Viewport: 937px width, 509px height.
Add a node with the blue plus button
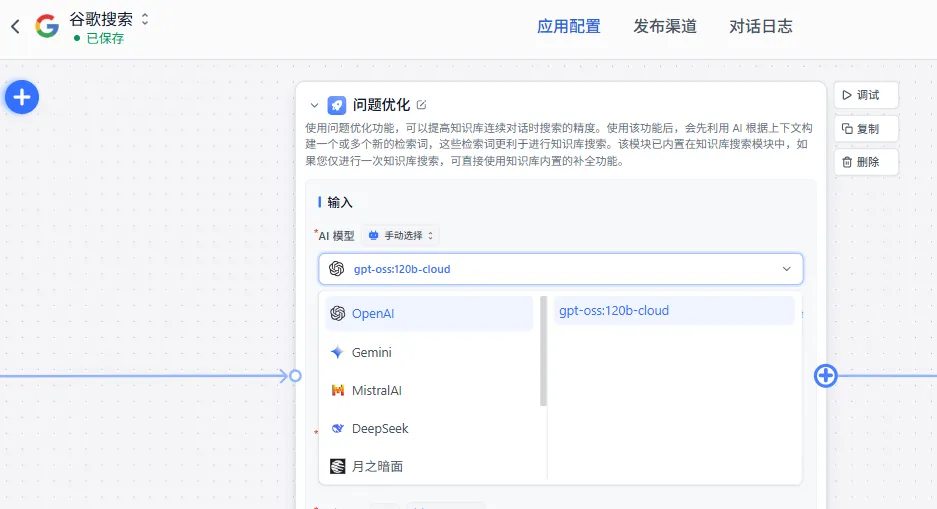[x=22, y=97]
